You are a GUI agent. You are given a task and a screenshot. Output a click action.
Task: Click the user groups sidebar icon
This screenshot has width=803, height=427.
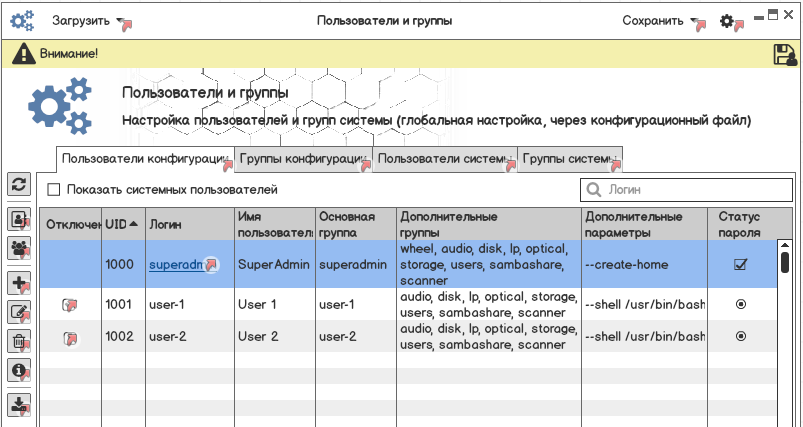[x=19, y=248]
